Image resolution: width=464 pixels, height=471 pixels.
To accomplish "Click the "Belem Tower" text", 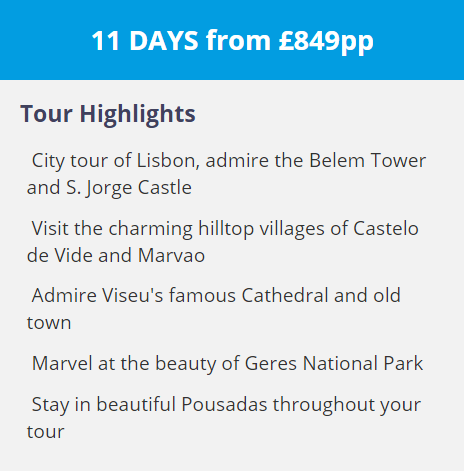I will coord(367,160).
